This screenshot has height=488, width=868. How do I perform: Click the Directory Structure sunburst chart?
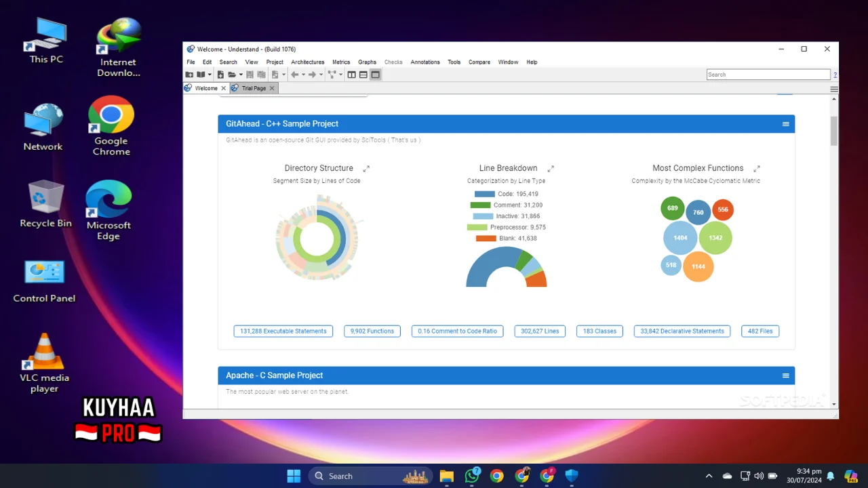[318, 239]
